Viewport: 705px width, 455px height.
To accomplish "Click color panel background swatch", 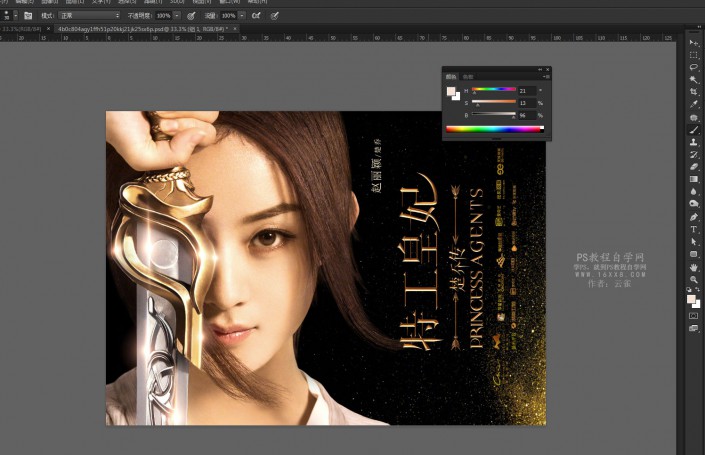I will pyautogui.click(x=457, y=97).
